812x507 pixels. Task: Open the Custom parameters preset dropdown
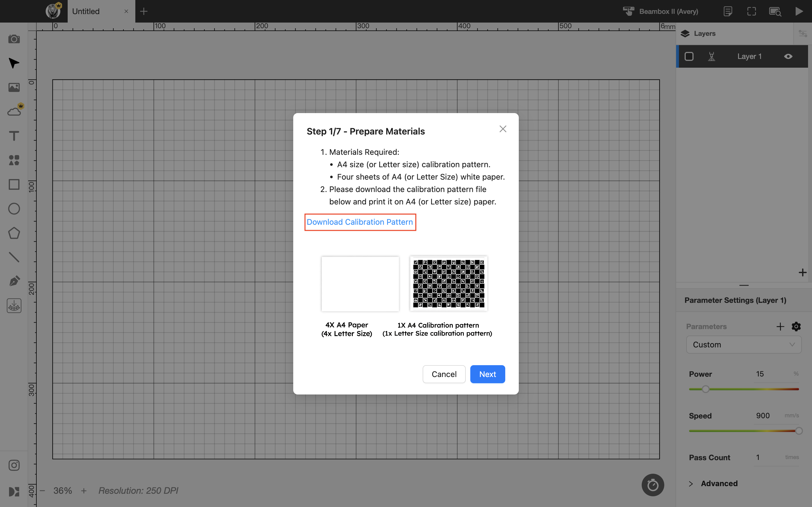click(743, 344)
